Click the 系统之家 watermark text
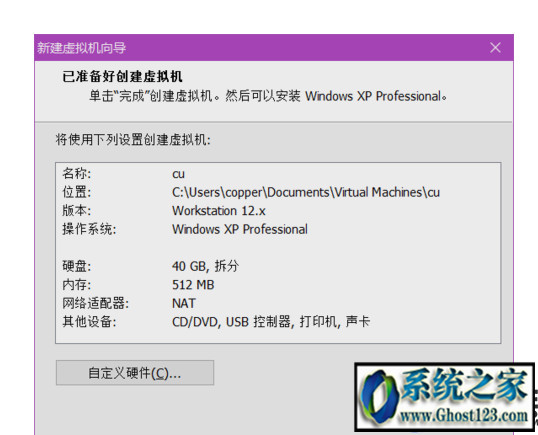 pyautogui.click(x=465, y=385)
